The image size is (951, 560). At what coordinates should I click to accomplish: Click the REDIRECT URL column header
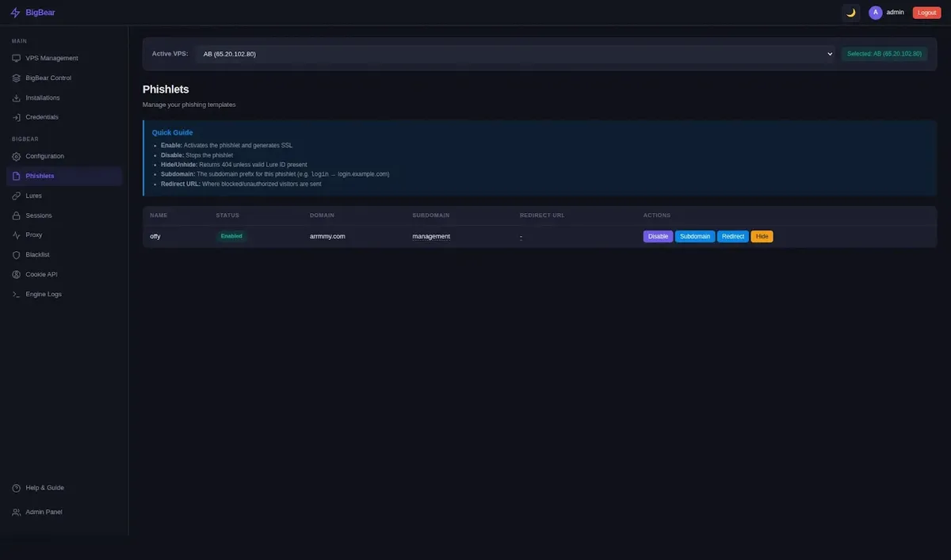542,215
